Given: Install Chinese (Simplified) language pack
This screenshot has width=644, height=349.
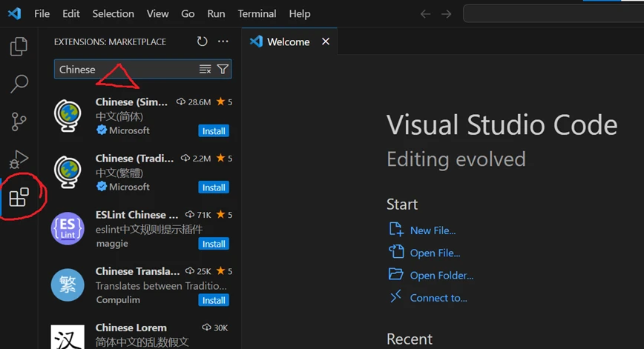Looking at the screenshot, I should pos(214,131).
